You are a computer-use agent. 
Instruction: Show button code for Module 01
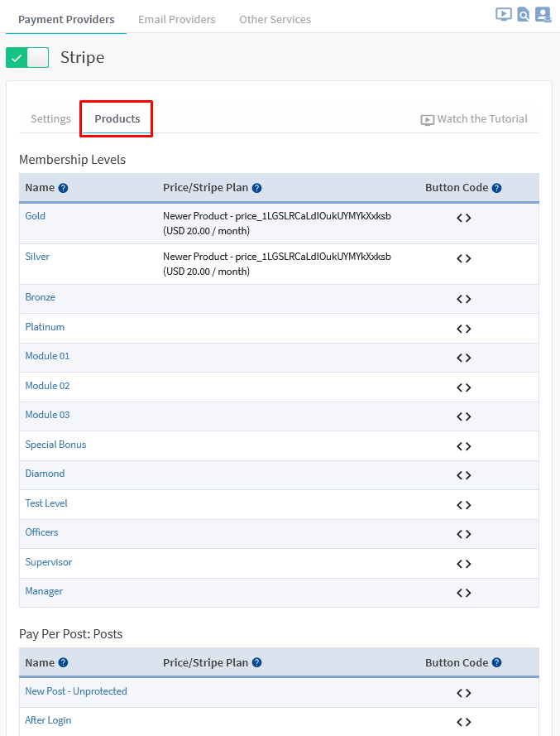click(463, 358)
